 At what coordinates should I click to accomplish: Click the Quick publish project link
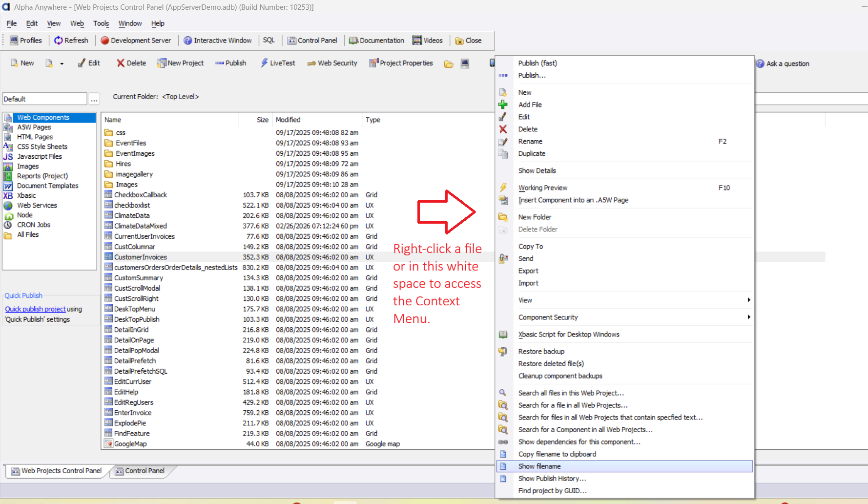coord(35,309)
